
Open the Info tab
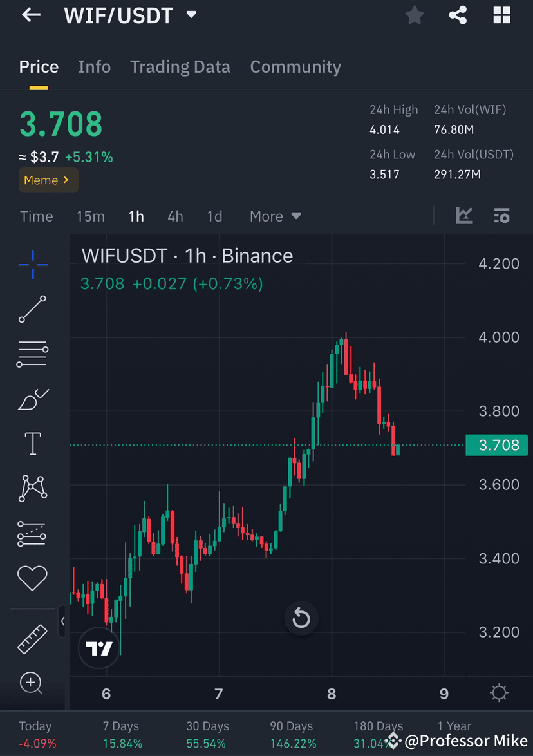pos(94,66)
